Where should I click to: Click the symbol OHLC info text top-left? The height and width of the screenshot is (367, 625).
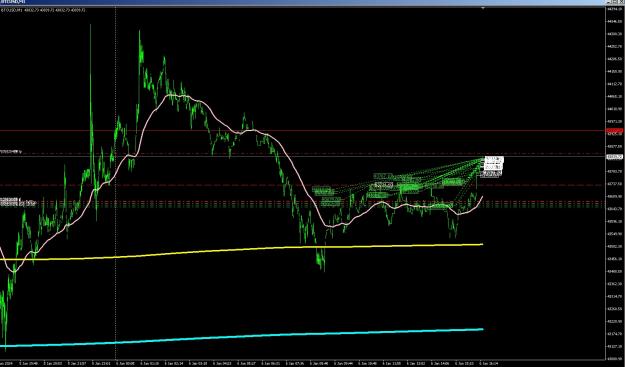(x=43, y=10)
